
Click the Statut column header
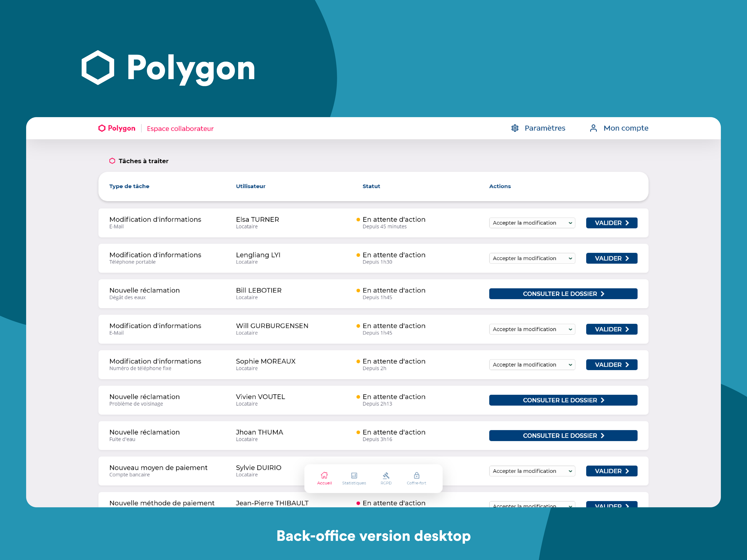[371, 186]
